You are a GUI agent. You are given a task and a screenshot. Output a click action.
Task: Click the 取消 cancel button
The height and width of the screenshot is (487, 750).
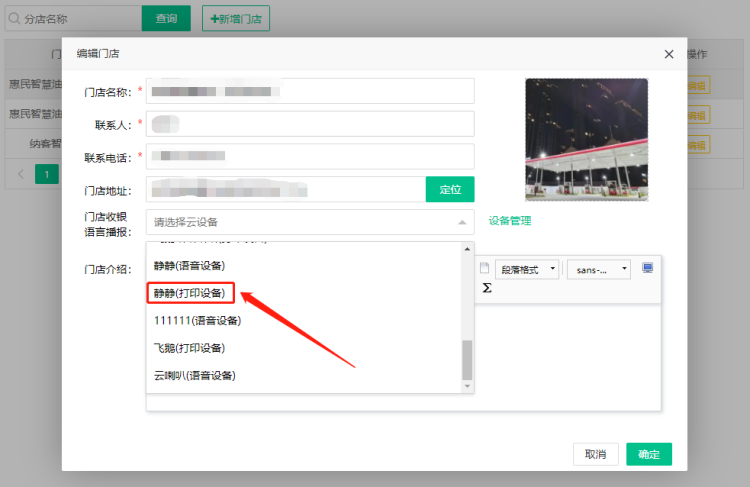(x=596, y=454)
